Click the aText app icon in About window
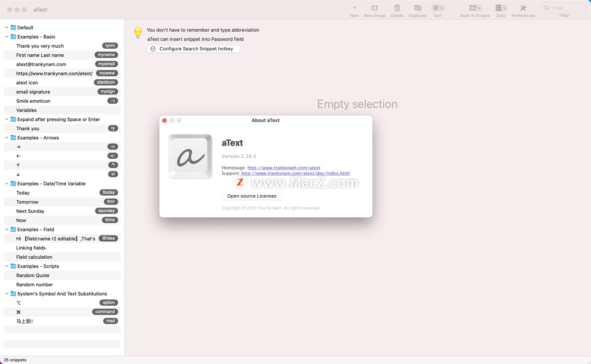 click(x=190, y=156)
